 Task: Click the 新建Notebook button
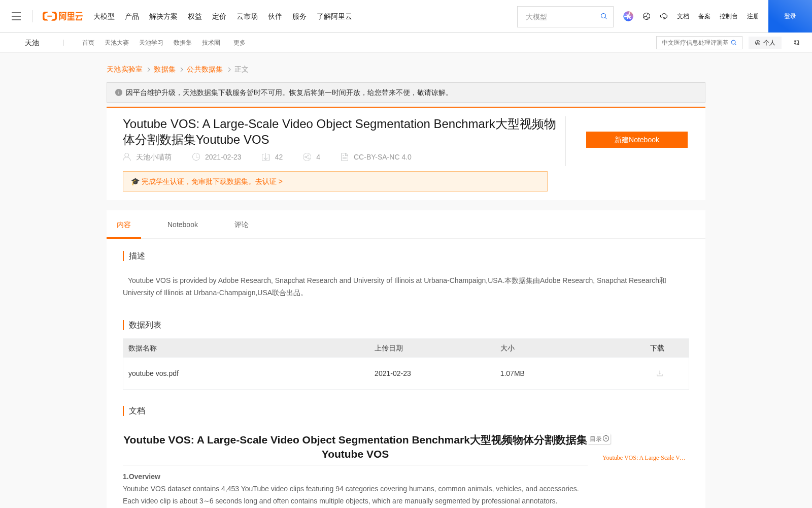637,140
